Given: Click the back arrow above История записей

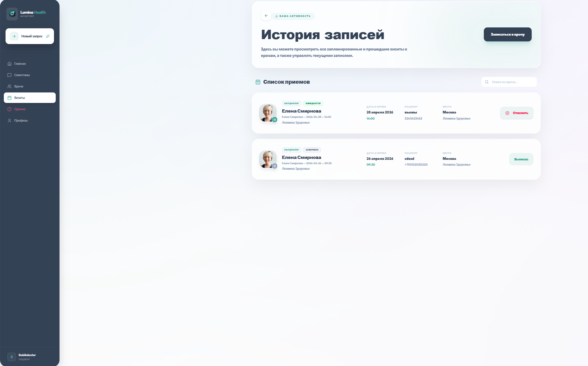Looking at the screenshot, I should point(266,16).
